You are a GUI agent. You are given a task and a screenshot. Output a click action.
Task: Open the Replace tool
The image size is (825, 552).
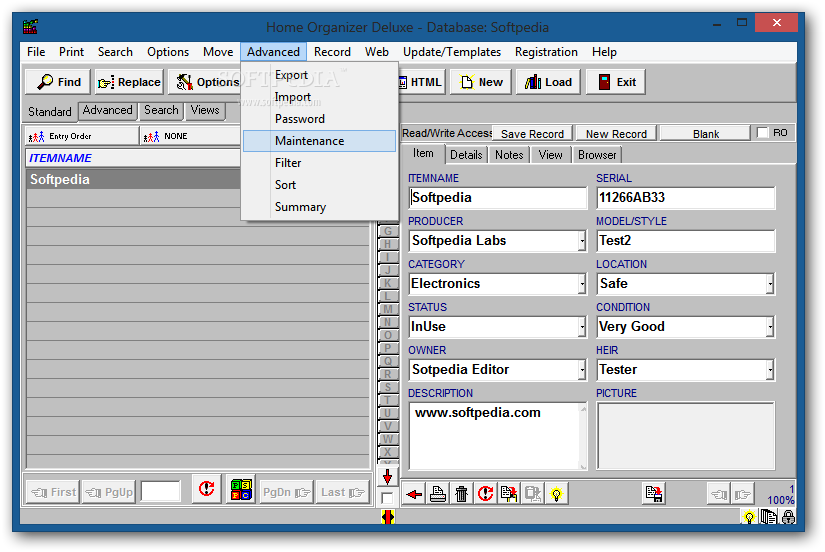coord(129,82)
